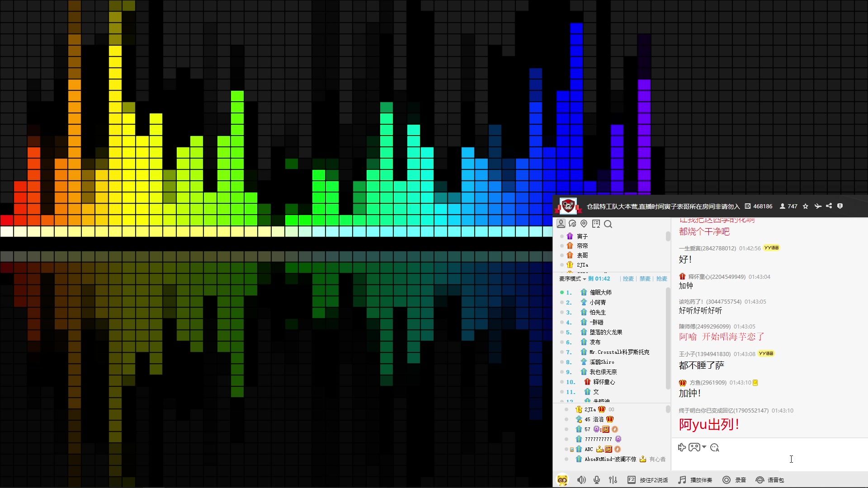Screen dimensions: 868x488
Task: Click the YY语音 badge next to 王小子
Action: 766,353
